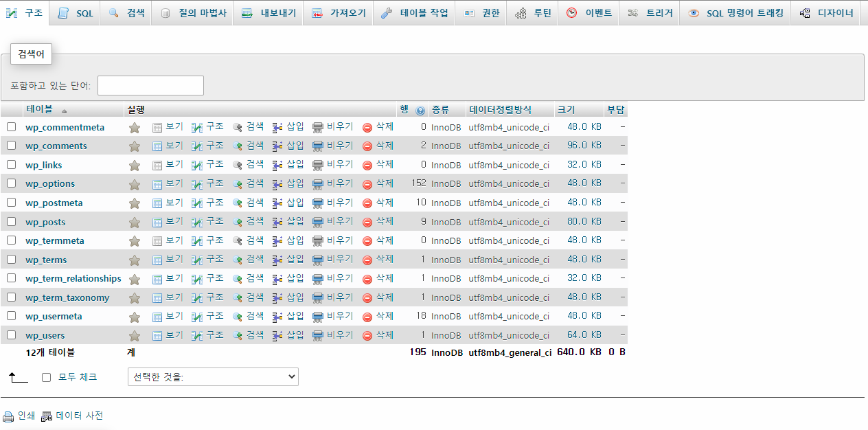Click red delete icon for wp_terms
Screen dimensions: 868x430
point(367,260)
